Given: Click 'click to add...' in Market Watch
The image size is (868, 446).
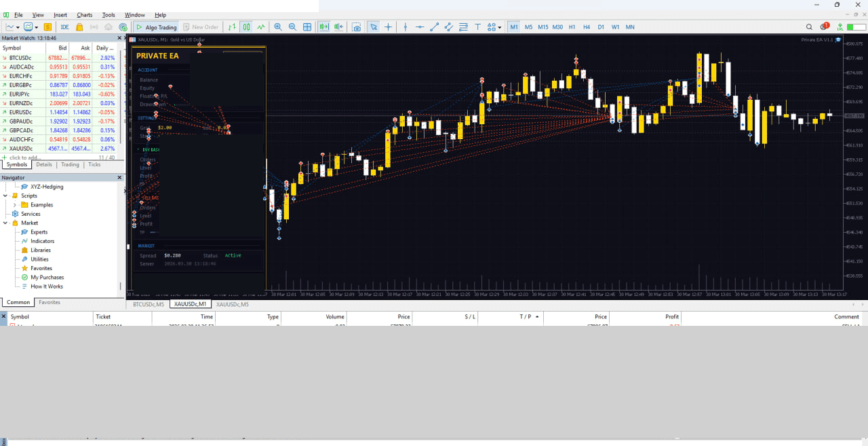Looking at the screenshot, I should point(24,157).
